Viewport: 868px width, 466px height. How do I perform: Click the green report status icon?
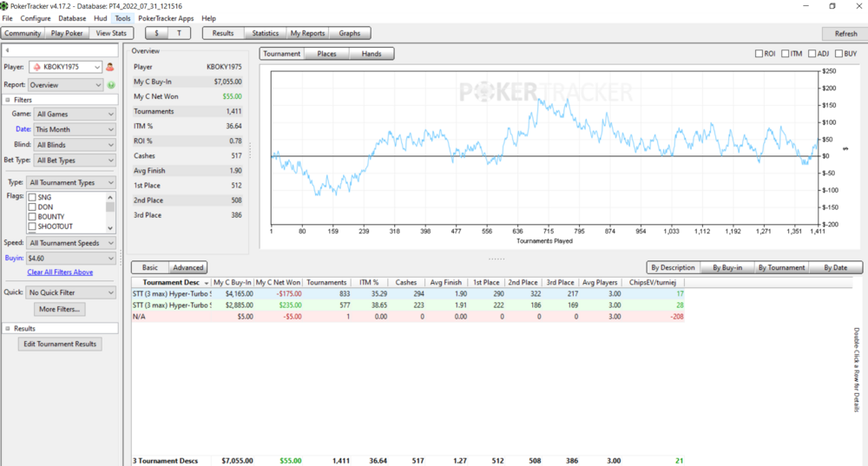111,85
